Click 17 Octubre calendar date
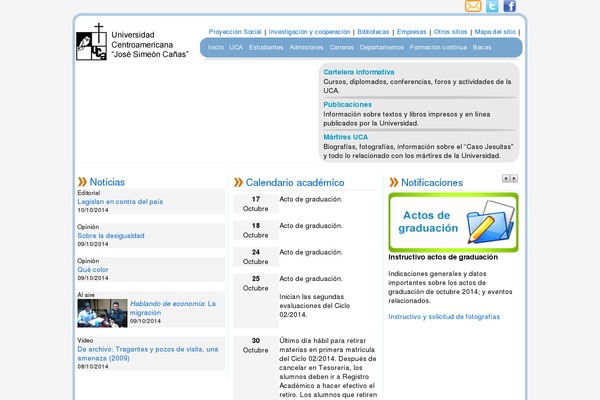 pos(256,204)
